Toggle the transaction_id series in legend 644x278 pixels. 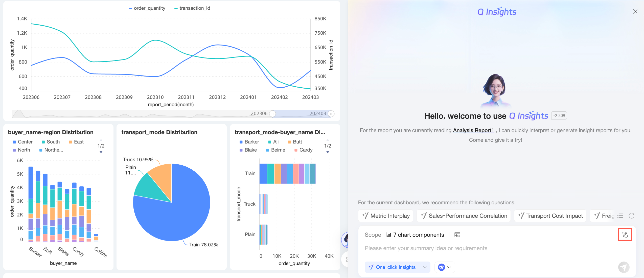pos(192,8)
